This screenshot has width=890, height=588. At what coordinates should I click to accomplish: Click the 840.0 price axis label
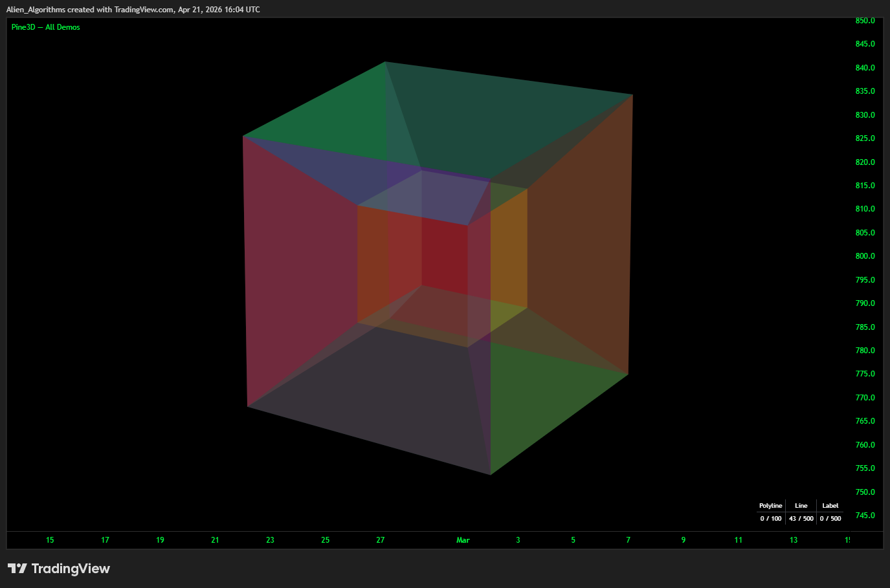click(865, 68)
